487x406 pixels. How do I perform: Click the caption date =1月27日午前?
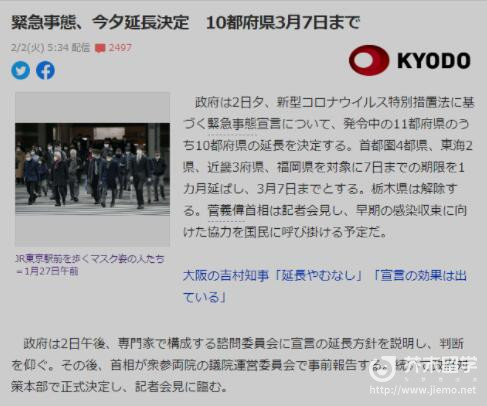(47, 271)
